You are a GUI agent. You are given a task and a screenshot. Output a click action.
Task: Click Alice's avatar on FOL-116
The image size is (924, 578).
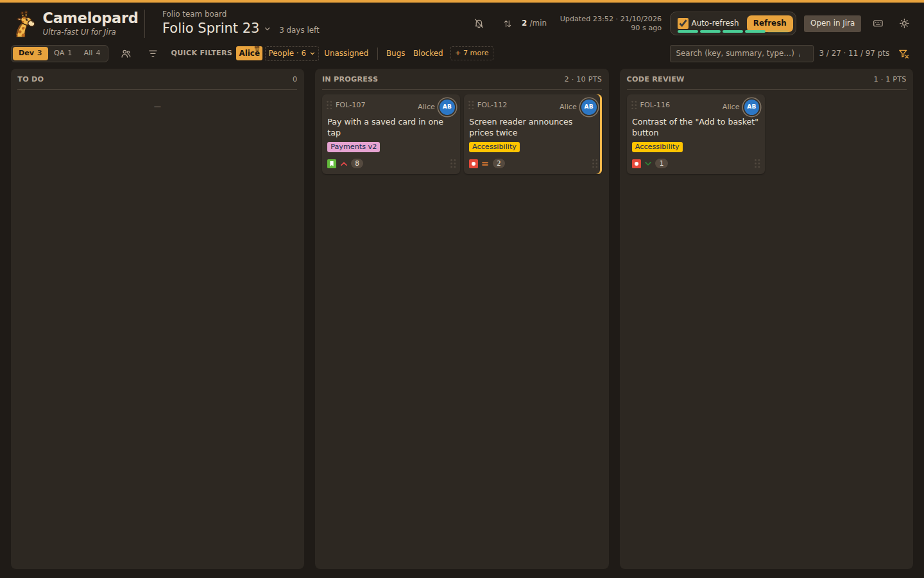751,107
